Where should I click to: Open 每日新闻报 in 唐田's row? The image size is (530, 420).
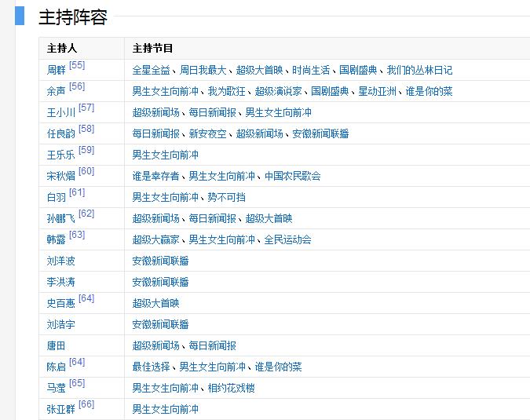tap(212, 345)
